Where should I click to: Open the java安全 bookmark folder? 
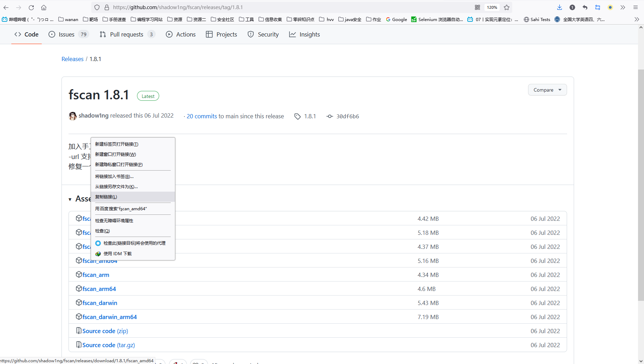[350, 19]
